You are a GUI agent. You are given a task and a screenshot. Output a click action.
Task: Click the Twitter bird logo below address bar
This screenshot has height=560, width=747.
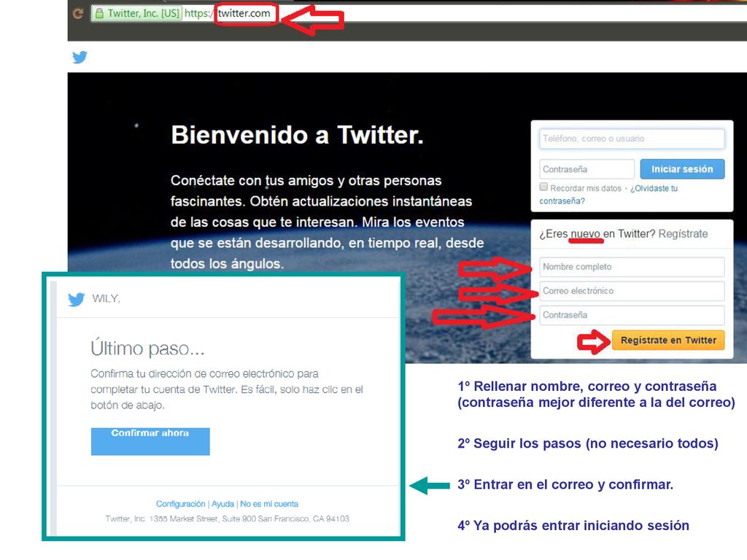[x=80, y=57]
